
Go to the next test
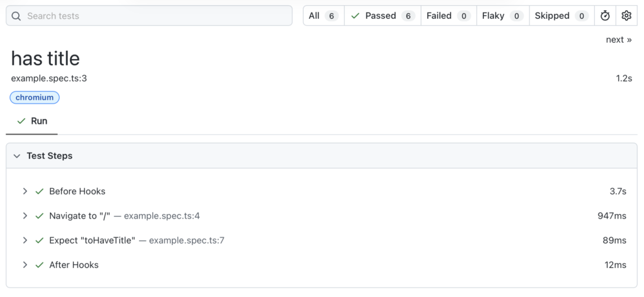[x=619, y=40]
